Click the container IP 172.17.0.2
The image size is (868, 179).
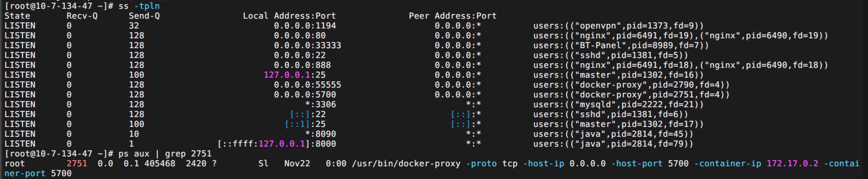(793, 163)
